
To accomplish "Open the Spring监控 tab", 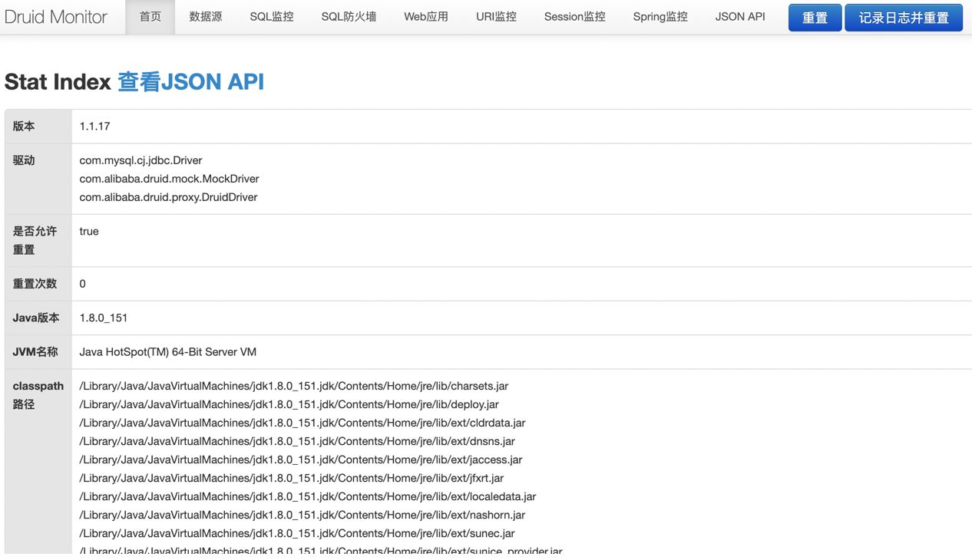I will [x=660, y=16].
